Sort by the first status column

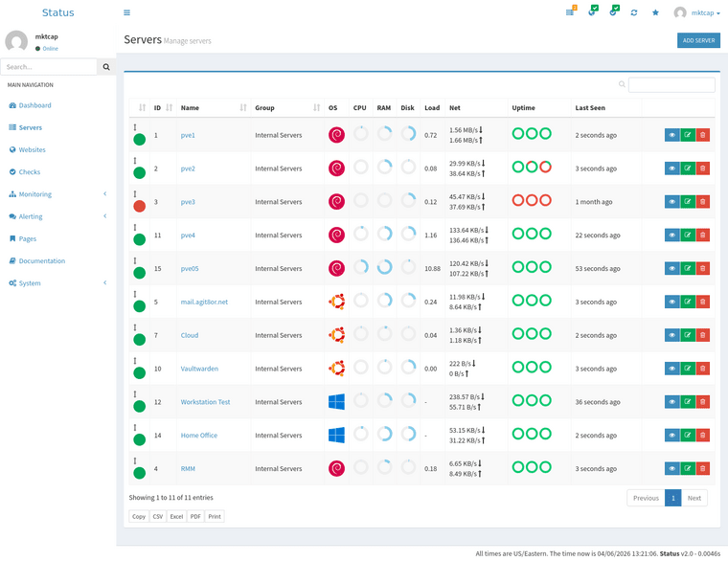[139, 107]
